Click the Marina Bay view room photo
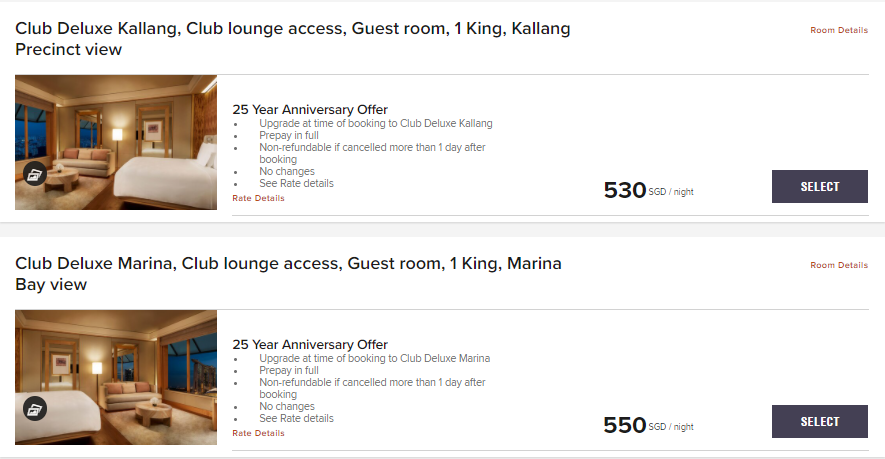 [x=116, y=377]
